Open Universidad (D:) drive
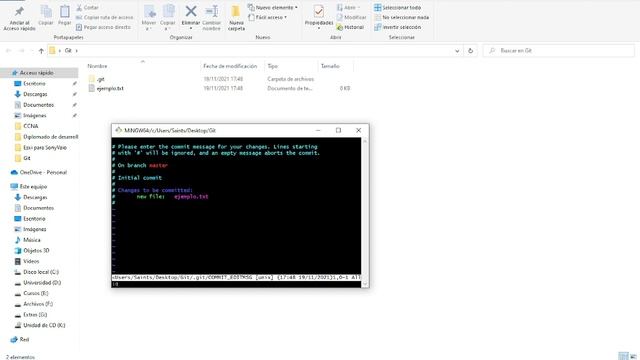This screenshot has width=640, height=360. click(x=42, y=282)
